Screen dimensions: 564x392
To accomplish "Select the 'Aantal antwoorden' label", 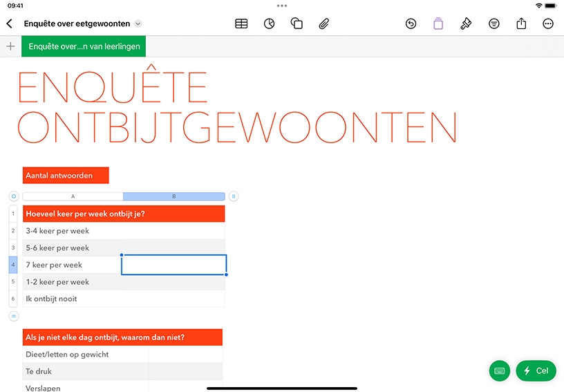I will pos(66,176).
